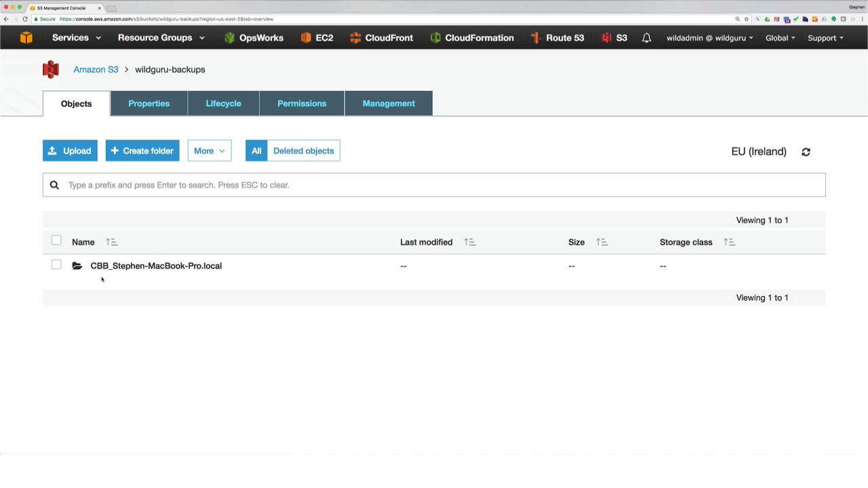Image resolution: width=868 pixels, height=488 pixels.
Task: Open the CloudFront service icon shortcut
Action: pyautogui.click(x=355, y=38)
